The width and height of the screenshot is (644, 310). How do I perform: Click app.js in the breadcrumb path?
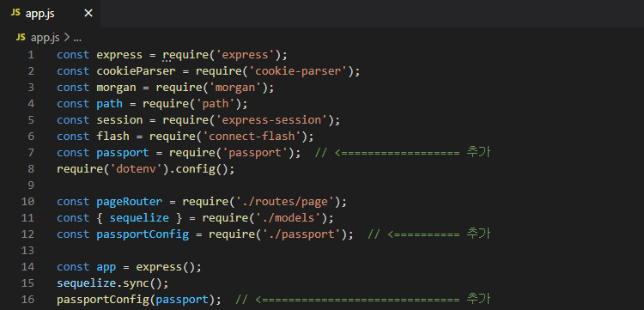point(46,38)
